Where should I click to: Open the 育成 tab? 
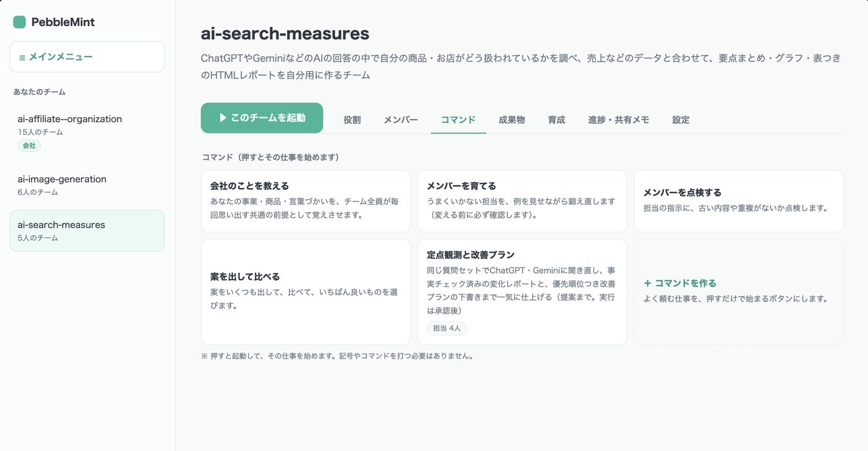pos(557,120)
